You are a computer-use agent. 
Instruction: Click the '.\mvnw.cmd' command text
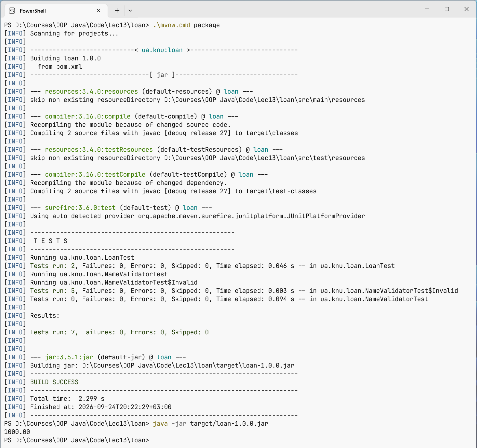pos(172,25)
